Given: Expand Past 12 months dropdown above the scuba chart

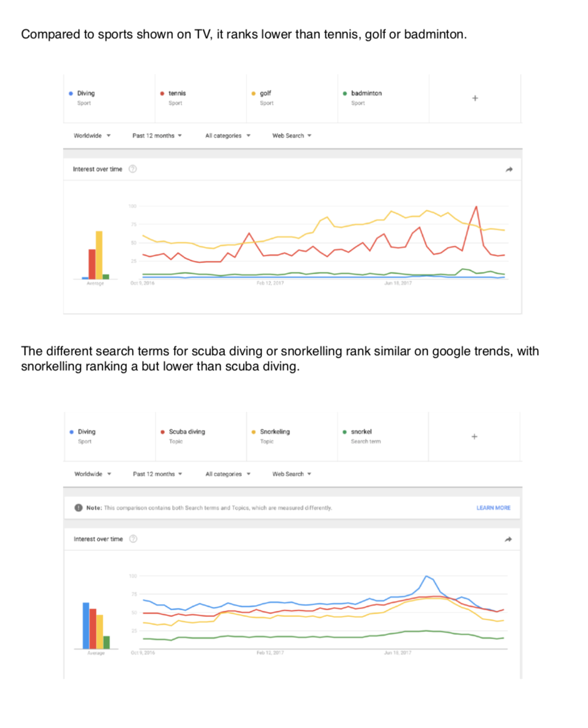Looking at the screenshot, I should [x=157, y=474].
